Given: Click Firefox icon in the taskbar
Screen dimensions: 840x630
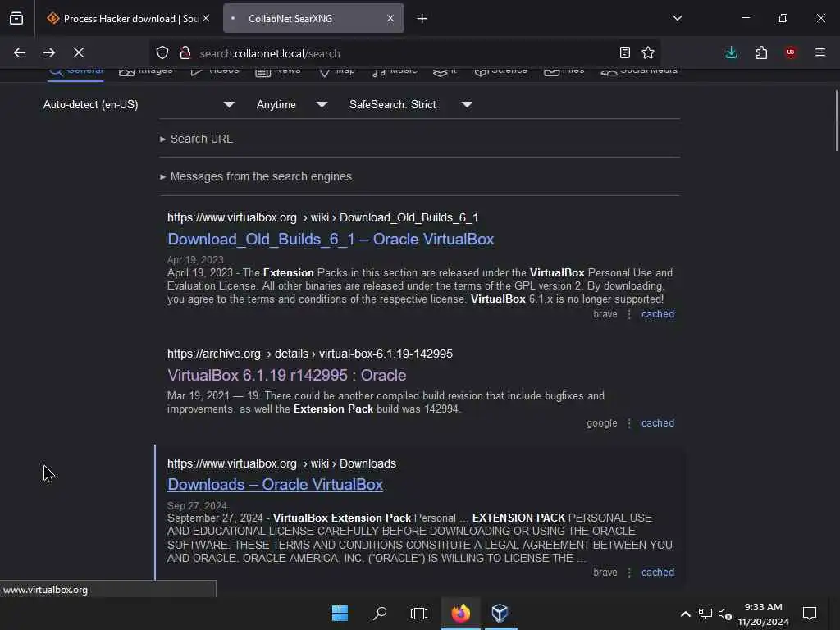Looking at the screenshot, I should click(x=461, y=613).
